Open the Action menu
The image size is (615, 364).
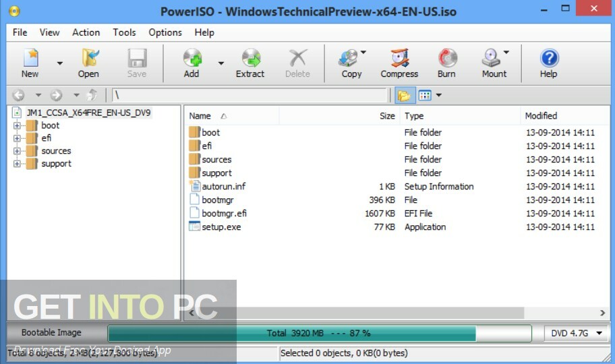pos(86,32)
